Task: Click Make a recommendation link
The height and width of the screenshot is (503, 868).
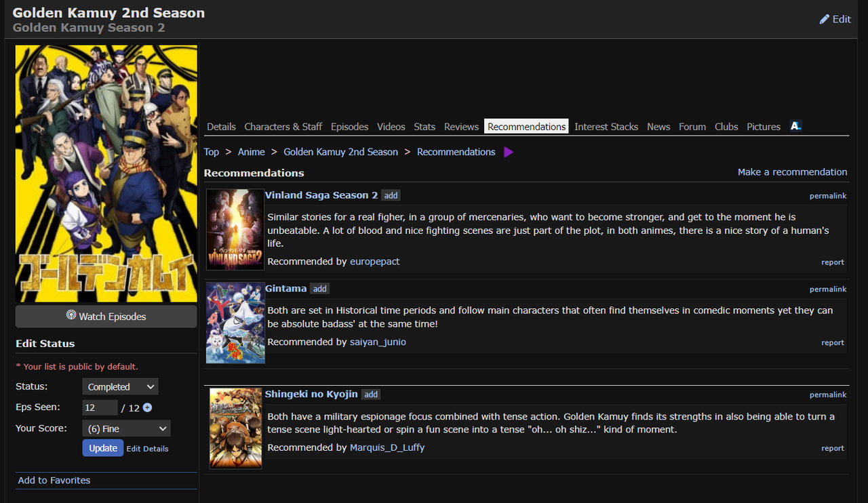Action: pos(793,172)
